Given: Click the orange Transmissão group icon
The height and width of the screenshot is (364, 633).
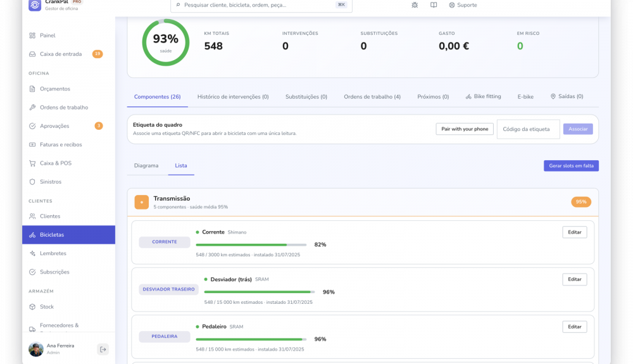Looking at the screenshot, I should pyautogui.click(x=142, y=202).
